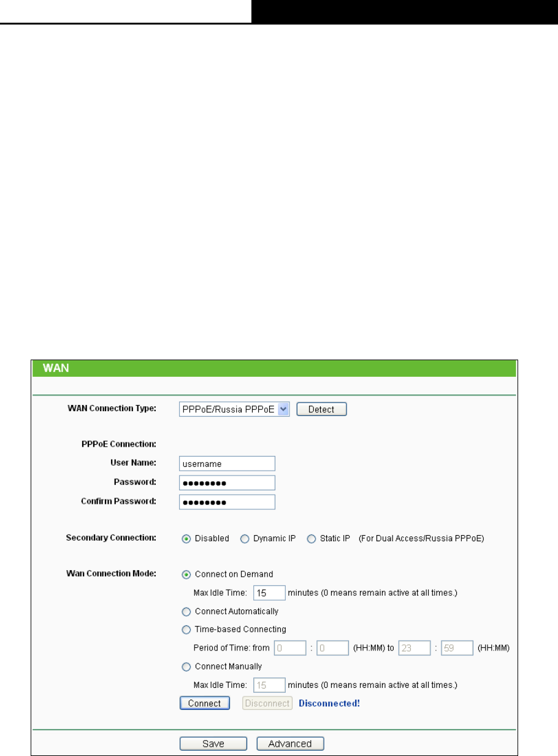Image resolution: width=558 pixels, height=756 pixels.
Task: Select Time-based Connecting mode
Action: tap(186, 630)
